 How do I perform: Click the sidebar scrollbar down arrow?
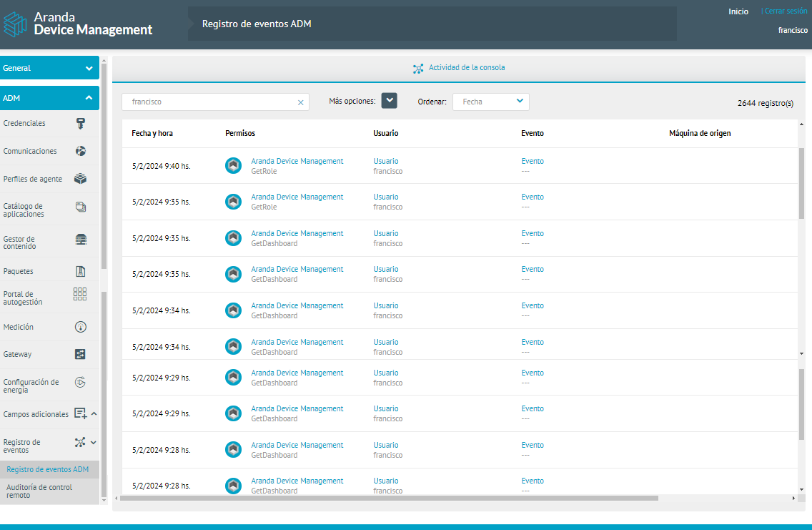coord(104,500)
